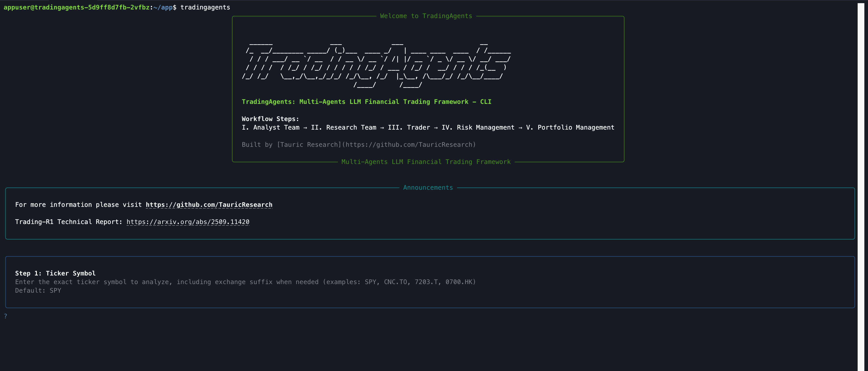Click the TradingAgents ASCII art banner

[x=376, y=65]
